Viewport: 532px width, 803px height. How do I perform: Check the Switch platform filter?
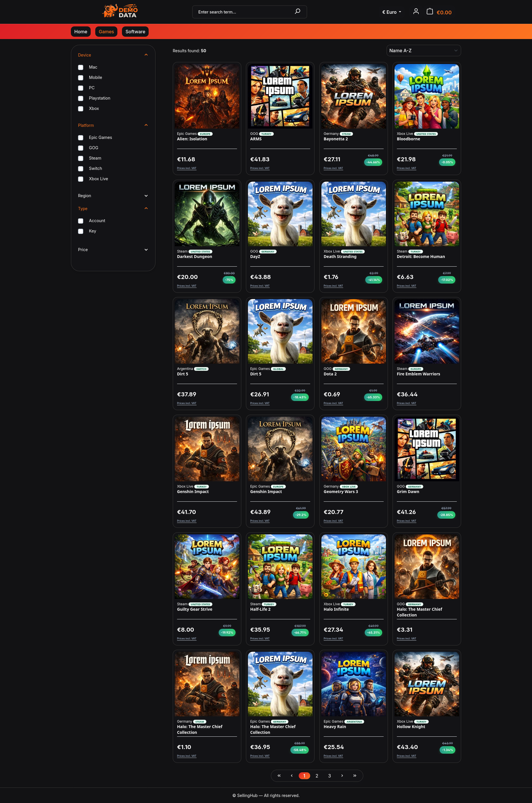click(81, 168)
